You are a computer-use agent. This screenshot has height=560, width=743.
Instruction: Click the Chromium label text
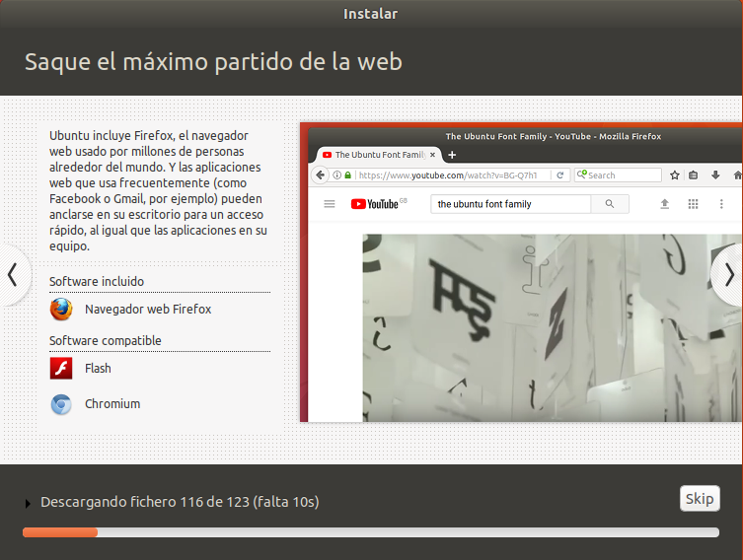pyautogui.click(x=112, y=404)
